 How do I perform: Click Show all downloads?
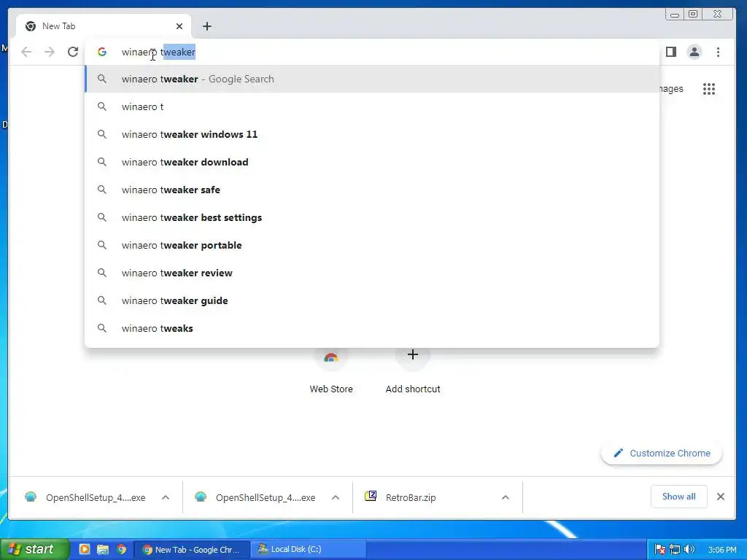(678, 497)
